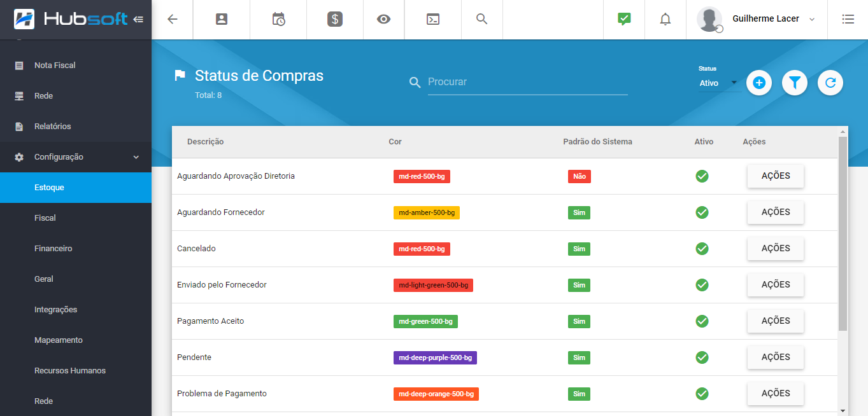The image size is (868, 416).
Task: Refresh the status list
Action: point(830,83)
